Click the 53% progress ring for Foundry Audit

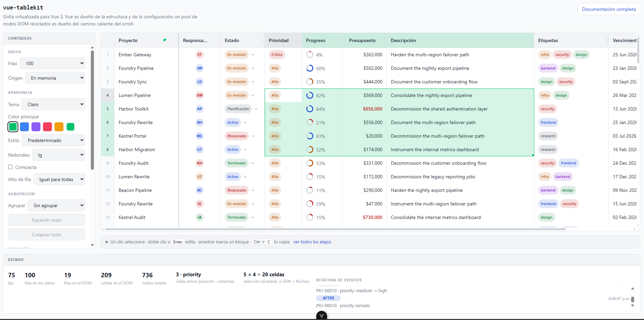point(310,163)
